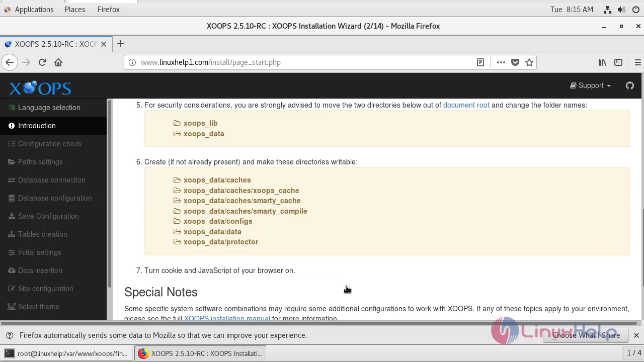The height and width of the screenshot is (362, 644).
Task: Click the folder icon beside xoops_lib
Action: (x=177, y=123)
